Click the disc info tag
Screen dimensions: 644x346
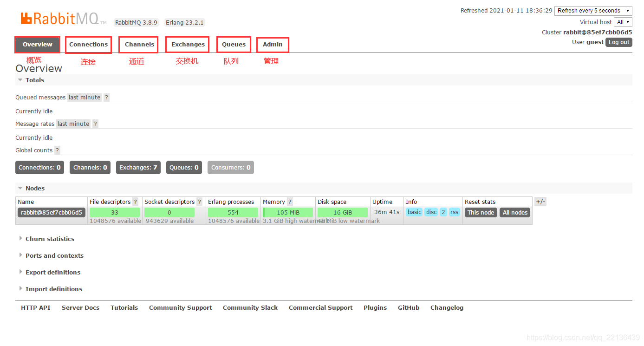click(431, 212)
